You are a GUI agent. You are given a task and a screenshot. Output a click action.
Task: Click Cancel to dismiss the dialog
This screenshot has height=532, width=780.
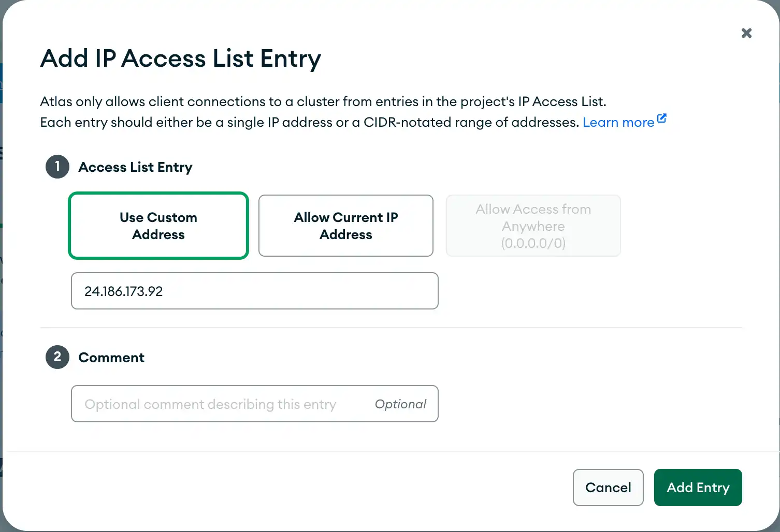point(608,487)
